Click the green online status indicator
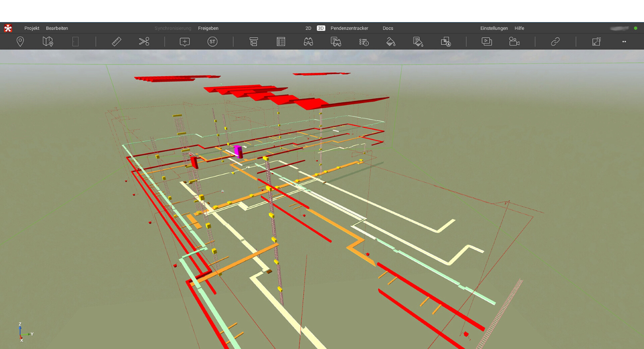 pos(636,28)
